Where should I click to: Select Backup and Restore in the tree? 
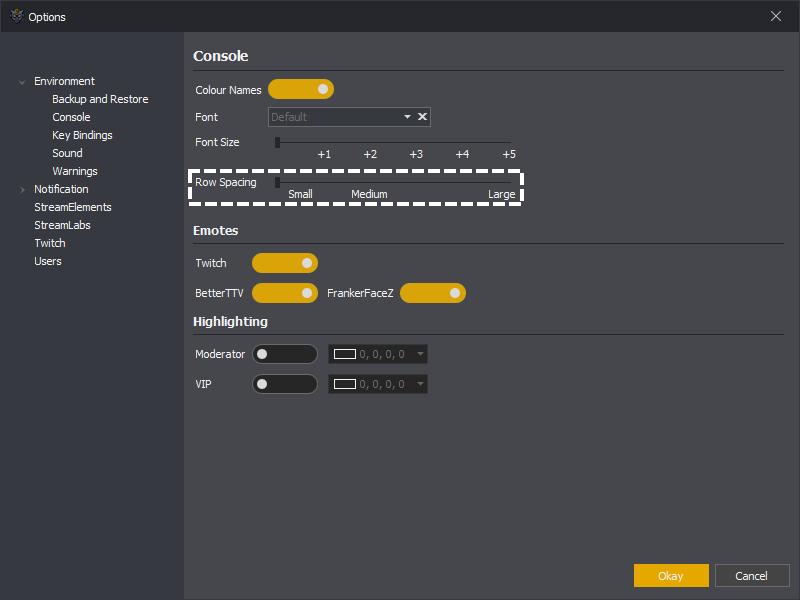pyautogui.click(x=100, y=99)
